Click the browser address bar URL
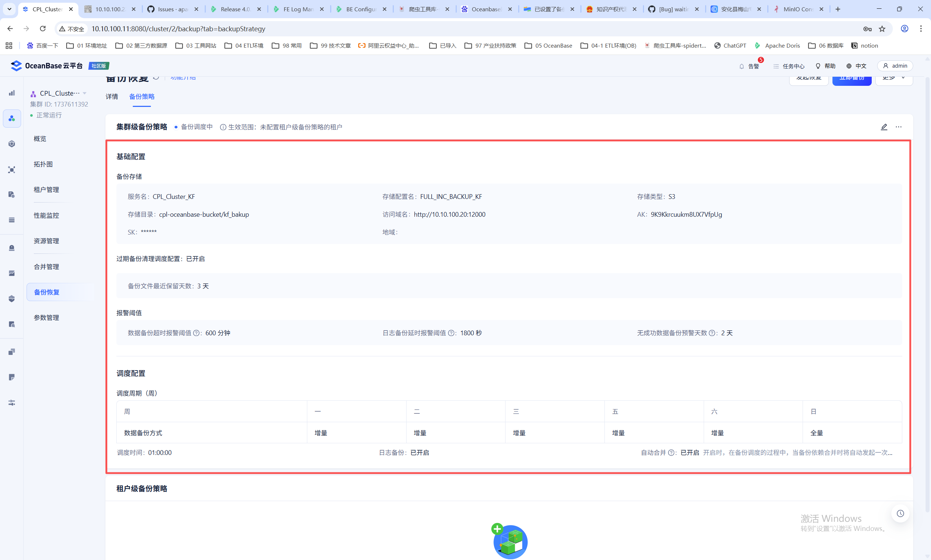 tap(178, 29)
